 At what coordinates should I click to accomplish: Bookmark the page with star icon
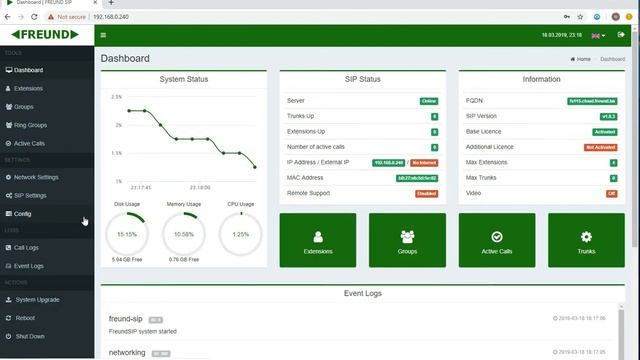click(x=580, y=17)
